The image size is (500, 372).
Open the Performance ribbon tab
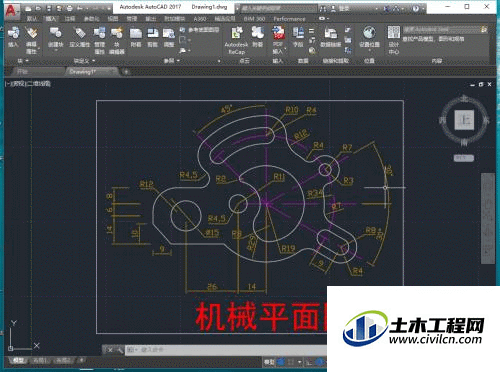tap(289, 19)
